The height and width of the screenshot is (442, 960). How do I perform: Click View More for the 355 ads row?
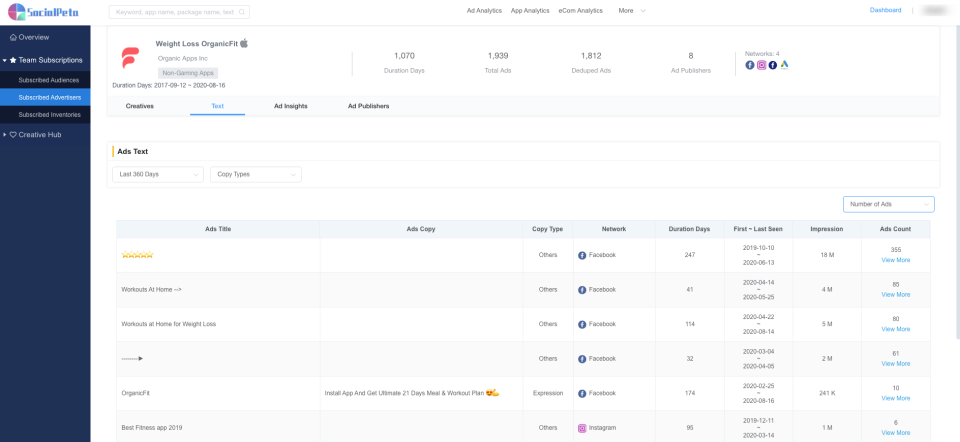[x=895, y=260]
